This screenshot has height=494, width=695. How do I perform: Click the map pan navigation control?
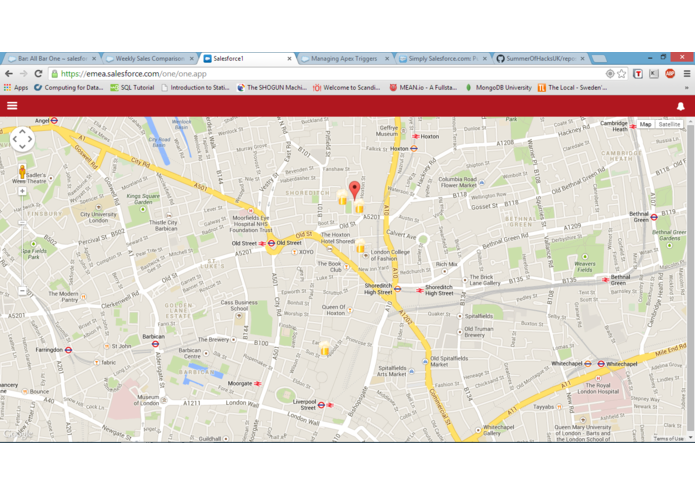tap(22, 139)
